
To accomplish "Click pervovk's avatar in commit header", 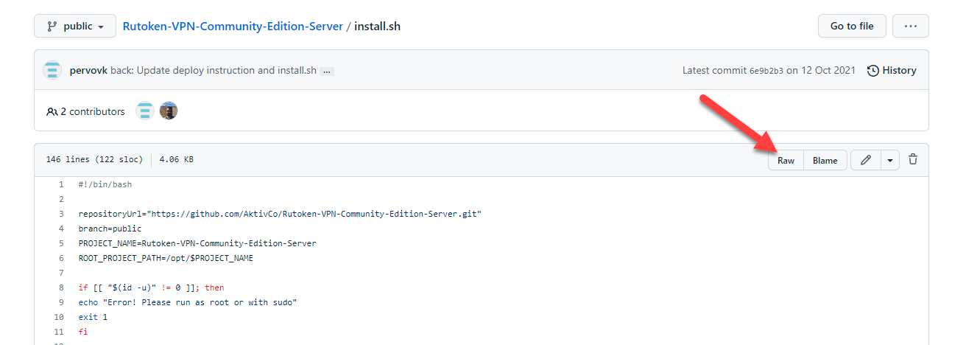I will [52, 71].
